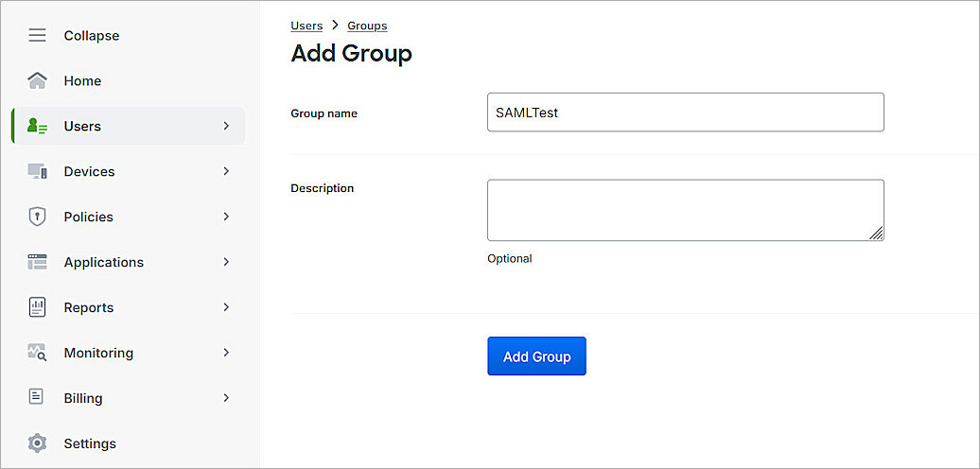The width and height of the screenshot is (980, 469).
Task: Expand the Devices submenu chevron
Action: pos(226,171)
